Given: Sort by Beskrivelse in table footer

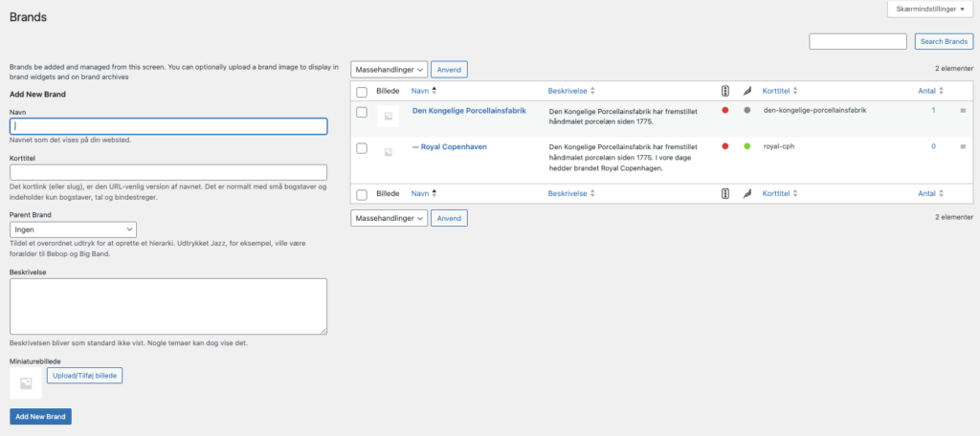Looking at the screenshot, I should [x=571, y=194].
